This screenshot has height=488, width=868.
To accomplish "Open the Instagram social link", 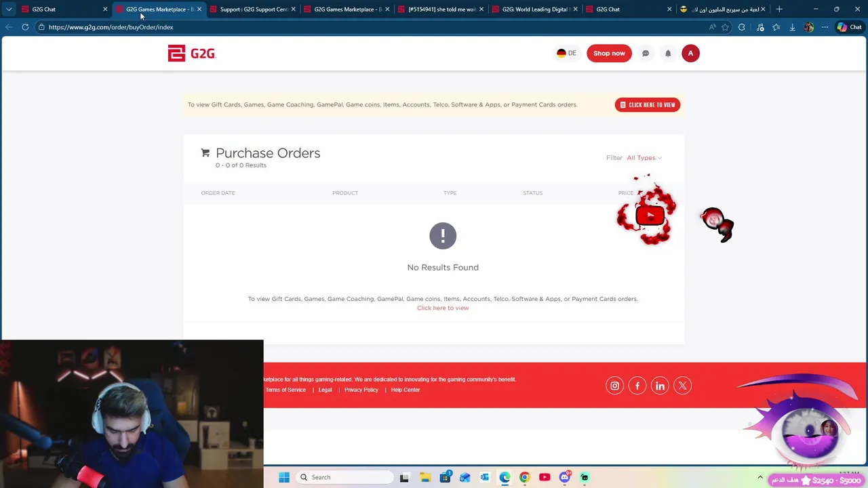I will click(x=614, y=386).
